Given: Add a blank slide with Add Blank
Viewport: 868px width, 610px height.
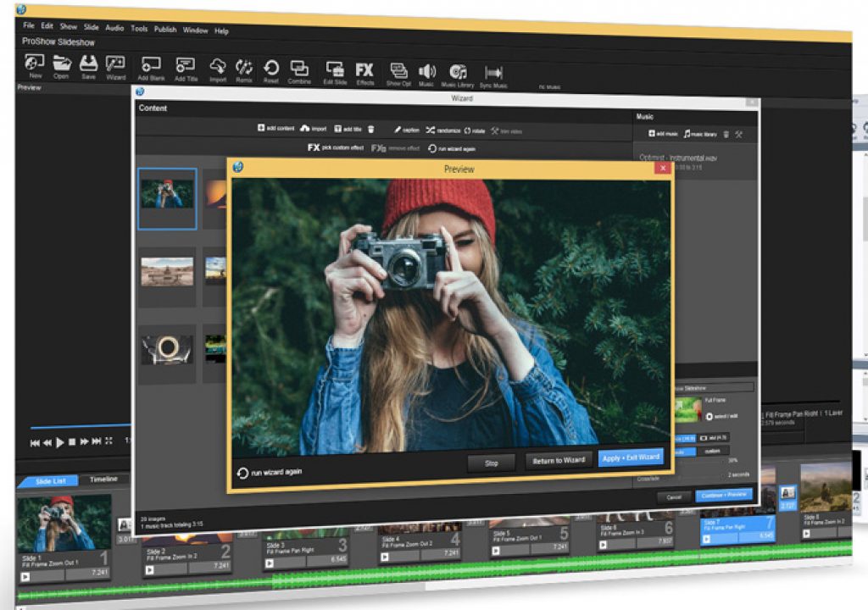Looking at the screenshot, I should coord(151,69).
